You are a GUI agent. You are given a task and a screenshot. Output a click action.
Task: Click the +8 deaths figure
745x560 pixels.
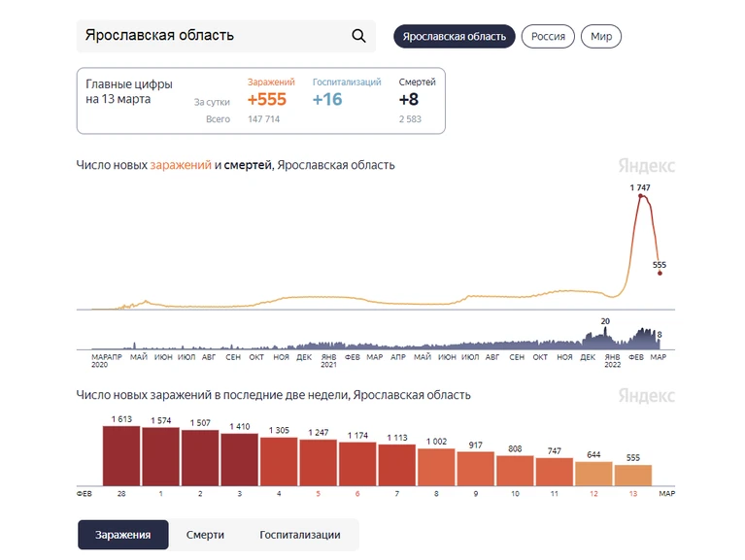tap(409, 99)
